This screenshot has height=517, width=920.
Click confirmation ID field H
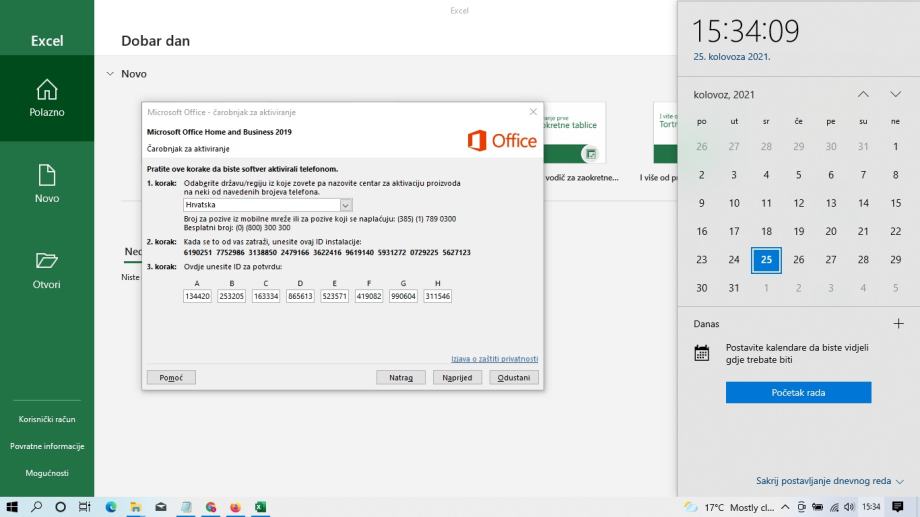pyautogui.click(x=438, y=296)
